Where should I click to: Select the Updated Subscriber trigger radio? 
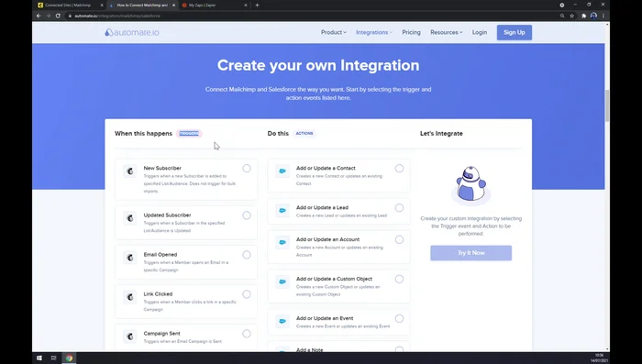pos(247,215)
